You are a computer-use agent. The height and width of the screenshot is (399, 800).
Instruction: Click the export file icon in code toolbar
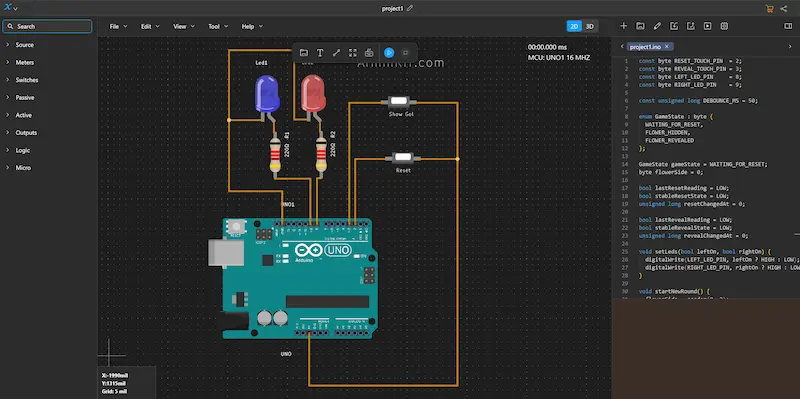691,26
